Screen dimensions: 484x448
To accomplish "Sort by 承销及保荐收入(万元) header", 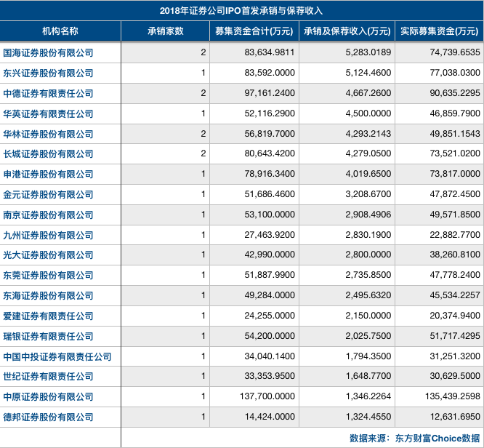I will click(347, 31).
